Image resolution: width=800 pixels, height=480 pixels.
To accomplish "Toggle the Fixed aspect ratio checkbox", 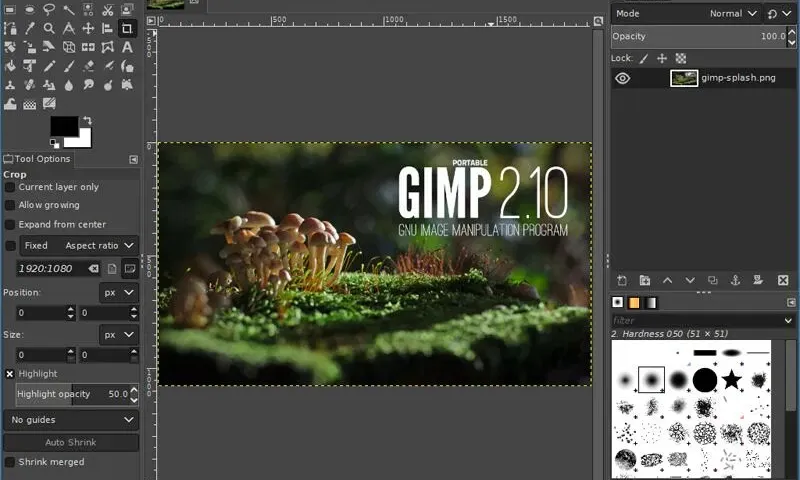I will coord(10,246).
